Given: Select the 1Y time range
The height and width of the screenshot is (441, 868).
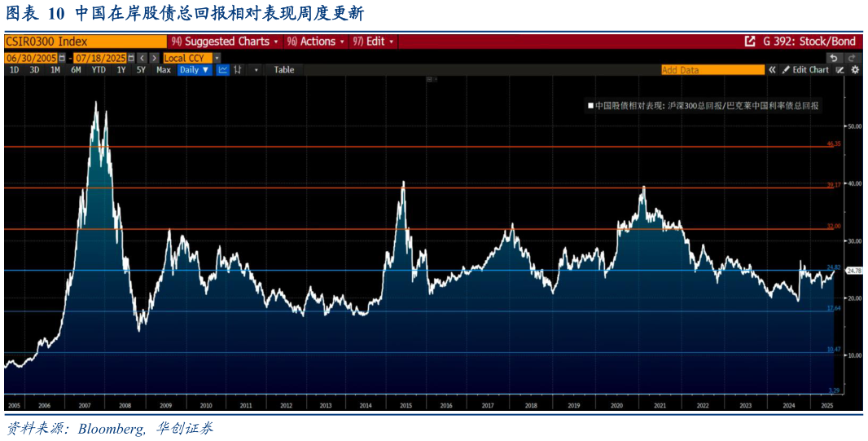Looking at the screenshot, I should [x=121, y=70].
